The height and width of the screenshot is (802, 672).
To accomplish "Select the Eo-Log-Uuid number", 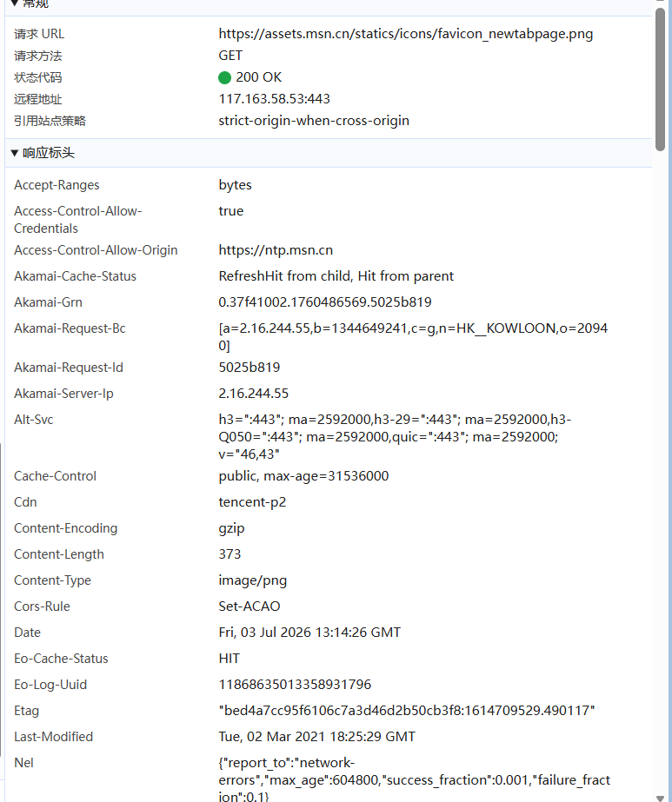I will click(x=295, y=685).
